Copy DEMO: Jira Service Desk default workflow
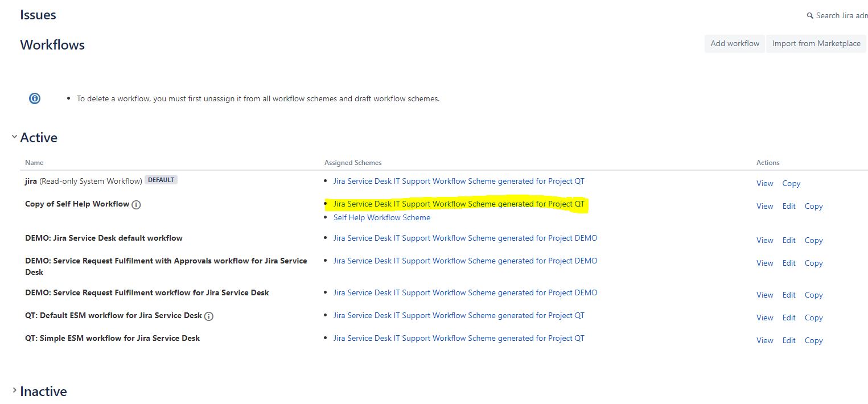Image resolution: width=868 pixels, height=404 pixels. click(x=814, y=240)
